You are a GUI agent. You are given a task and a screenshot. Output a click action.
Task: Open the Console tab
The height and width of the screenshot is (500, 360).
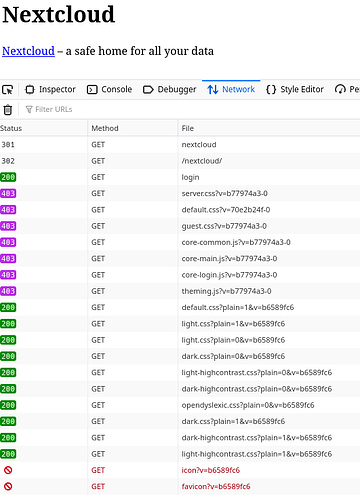(109, 89)
